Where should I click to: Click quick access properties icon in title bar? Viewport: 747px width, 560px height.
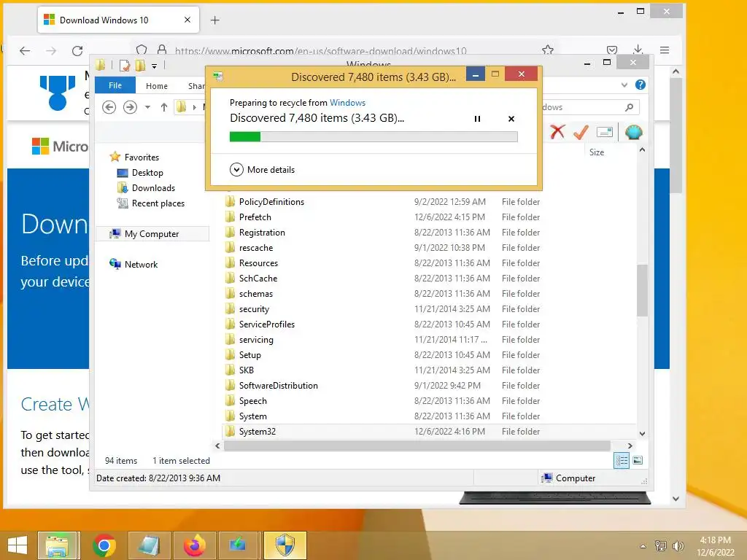124,66
